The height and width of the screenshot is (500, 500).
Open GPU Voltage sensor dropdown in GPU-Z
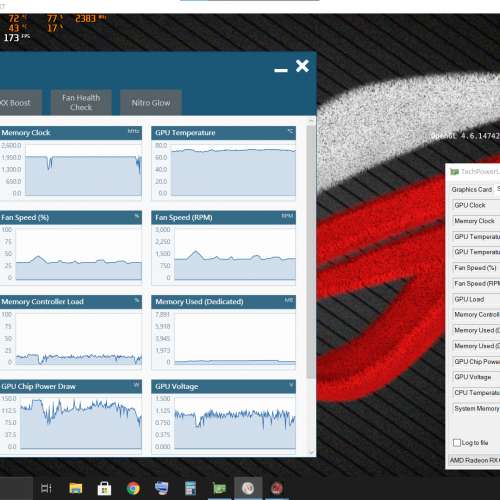click(476, 377)
